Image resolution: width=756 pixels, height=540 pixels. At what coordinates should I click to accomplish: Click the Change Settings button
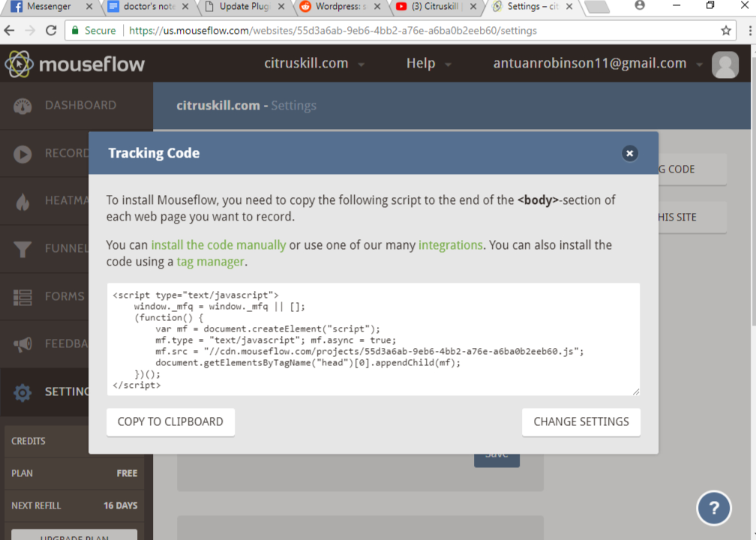pyautogui.click(x=581, y=421)
